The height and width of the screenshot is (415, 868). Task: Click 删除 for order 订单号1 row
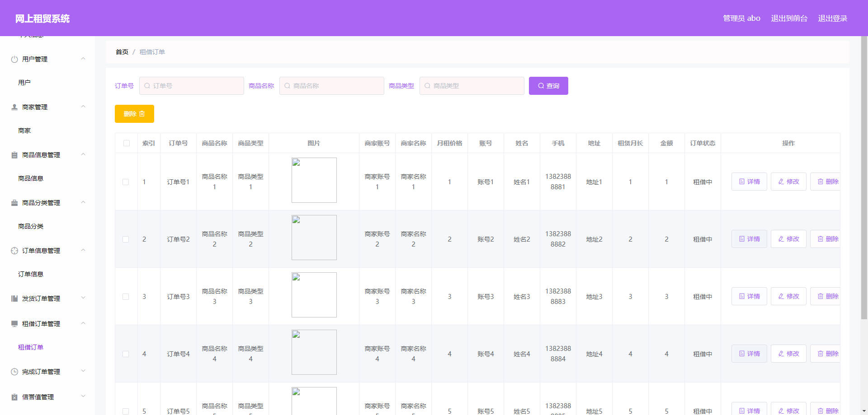tap(825, 182)
